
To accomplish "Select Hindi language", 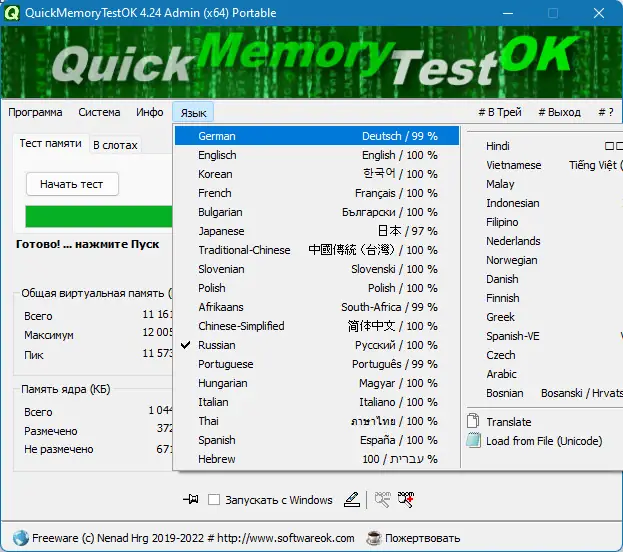I will coord(544,146).
